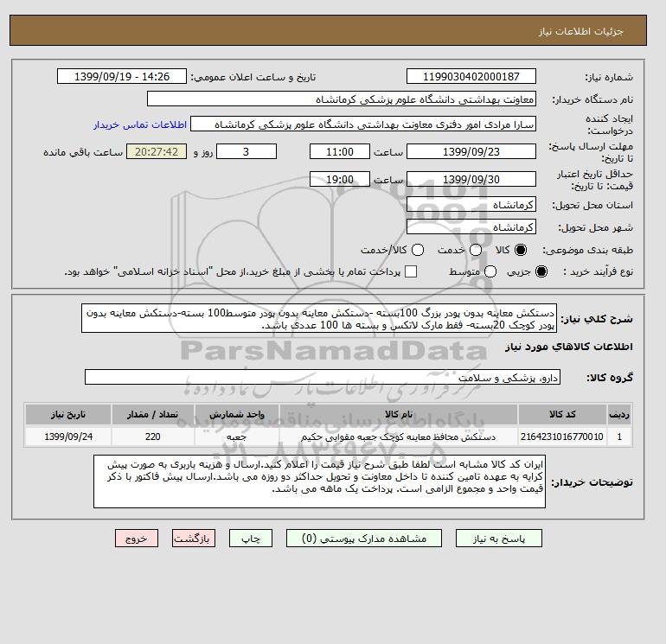Click the delivery city field کرمانشاه
This screenshot has width=666, height=644.
471,227
